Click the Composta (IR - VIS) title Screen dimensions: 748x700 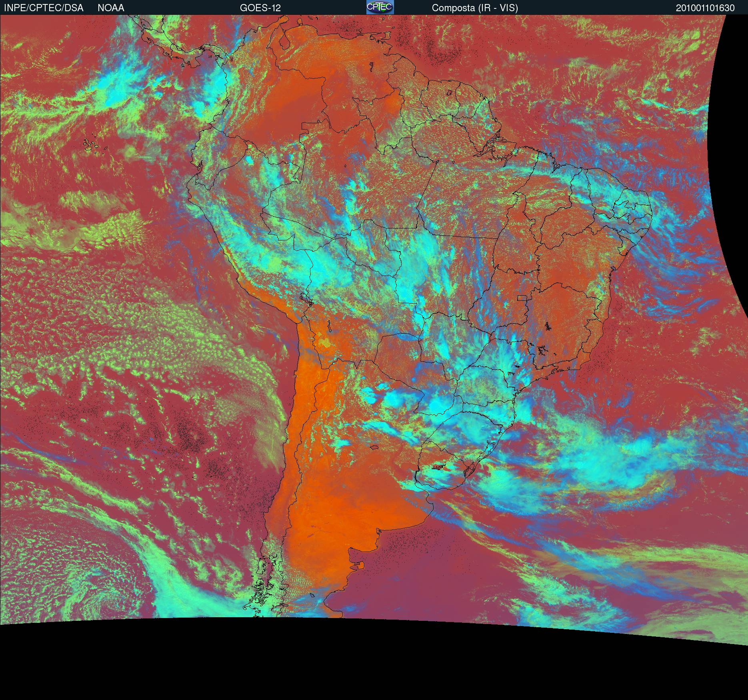point(475,8)
